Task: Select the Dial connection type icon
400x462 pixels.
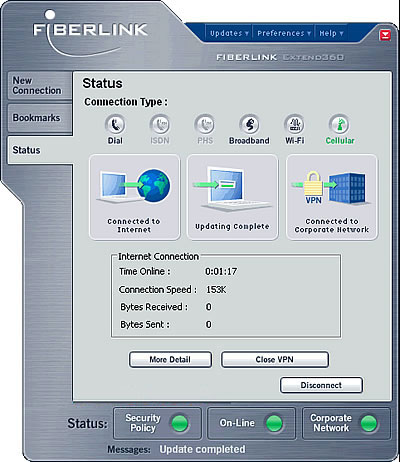Action: point(115,124)
